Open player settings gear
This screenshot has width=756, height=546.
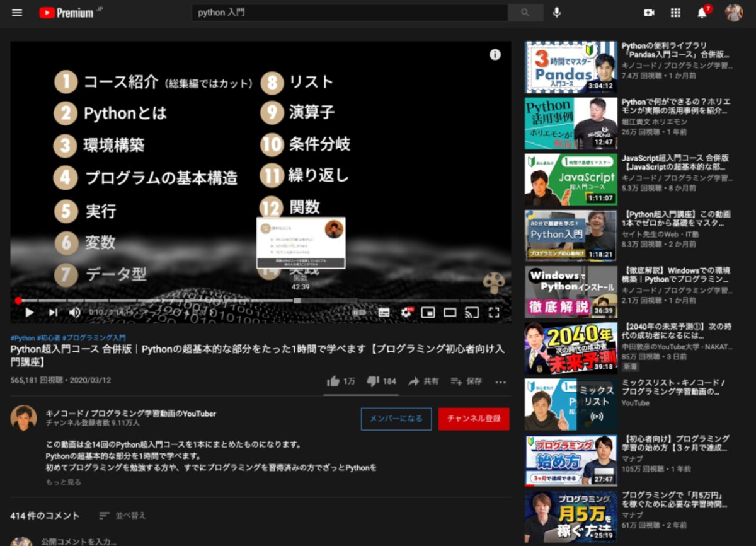click(x=406, y=312)
